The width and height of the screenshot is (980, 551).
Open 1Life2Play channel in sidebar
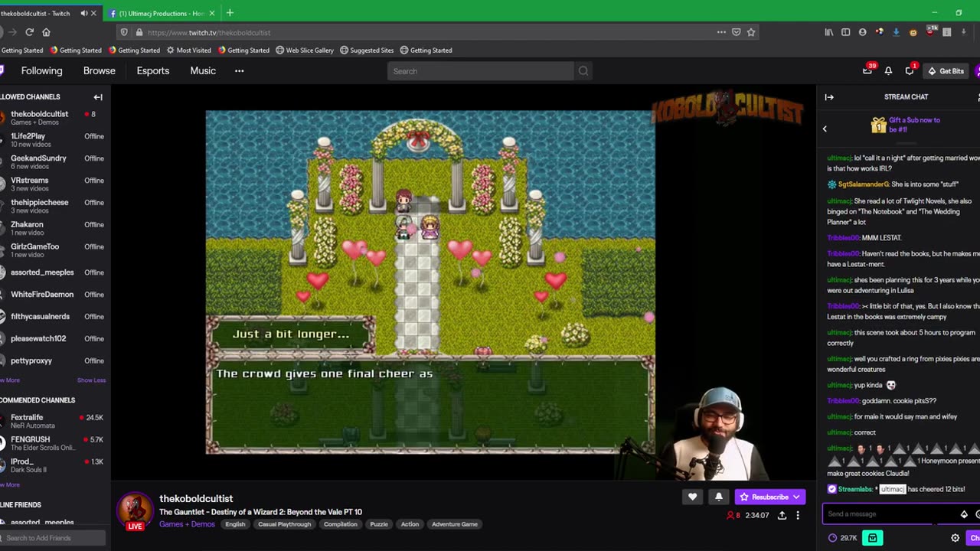[52, 140]
